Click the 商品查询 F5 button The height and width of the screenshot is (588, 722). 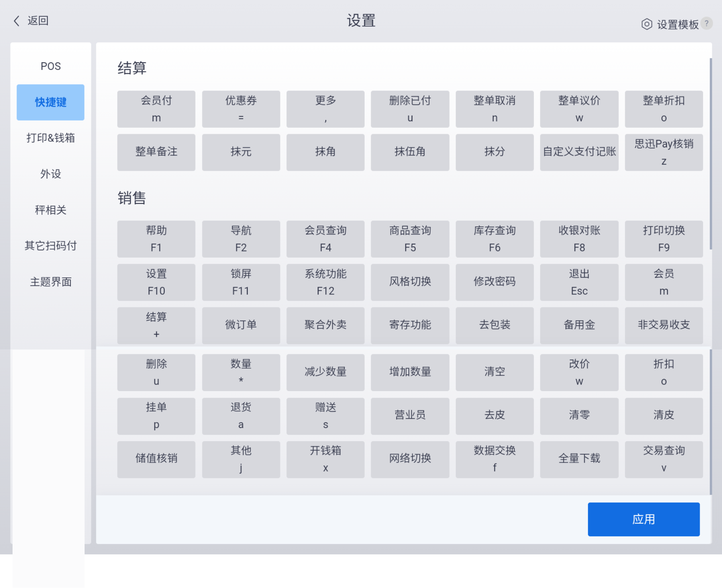410,239
